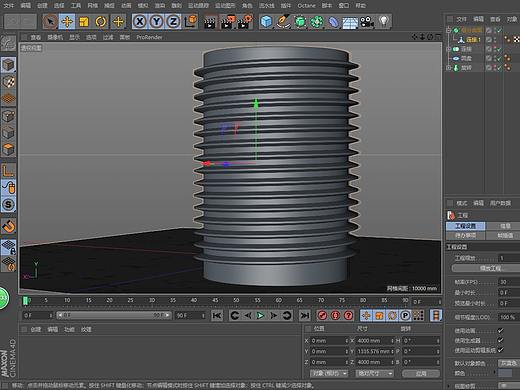Screen dimensions: 520x390
Task: Toggle the use generators checkbox
Action: tap(500, 340)
